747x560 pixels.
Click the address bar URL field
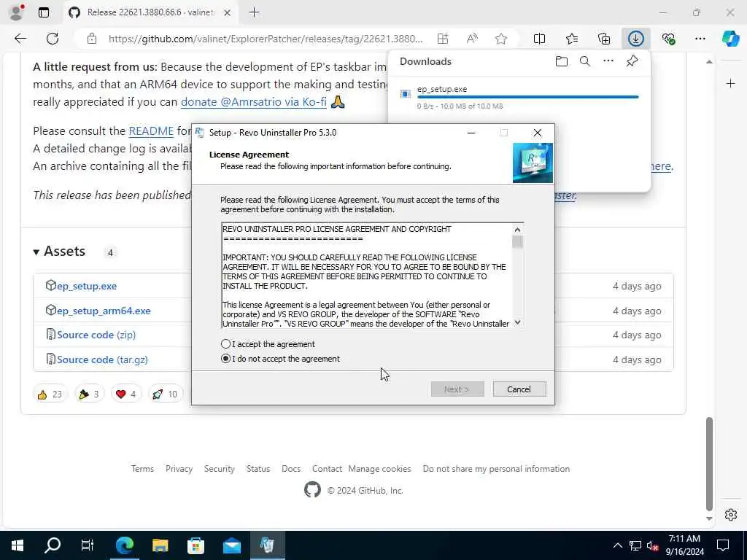coord(266,39)
